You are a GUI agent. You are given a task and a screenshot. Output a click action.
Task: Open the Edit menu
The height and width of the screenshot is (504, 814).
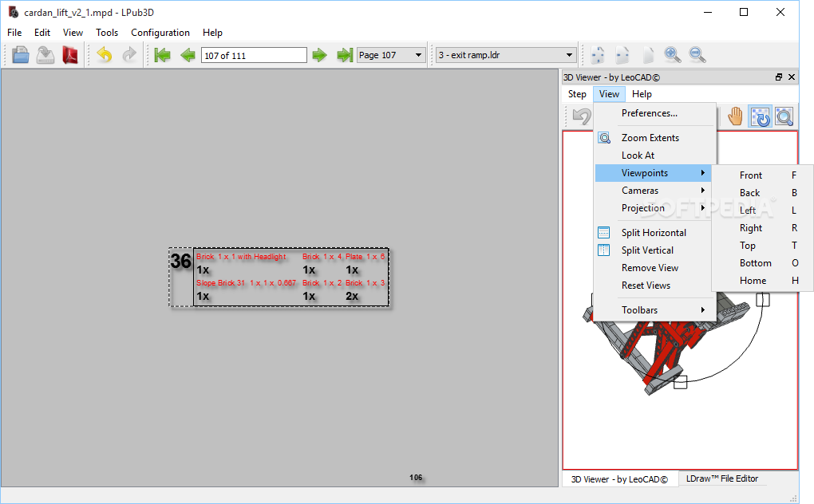42,32
